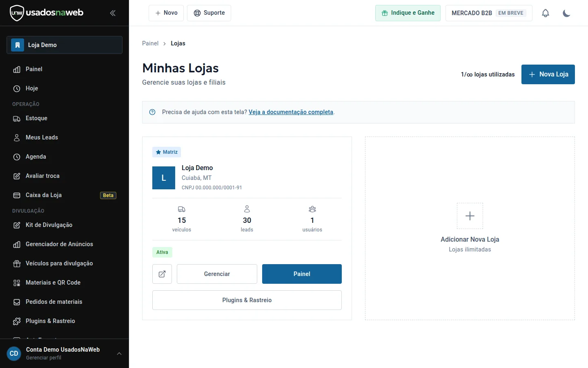588x368 pixels.
Task: Expand the Conta Demo profile menu chevron
Action: coord(119,354)
